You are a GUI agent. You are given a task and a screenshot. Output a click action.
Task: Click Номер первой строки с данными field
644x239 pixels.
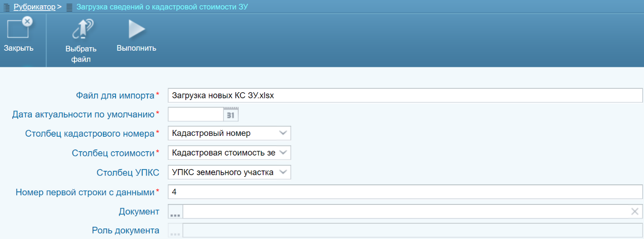click(405, 192)
